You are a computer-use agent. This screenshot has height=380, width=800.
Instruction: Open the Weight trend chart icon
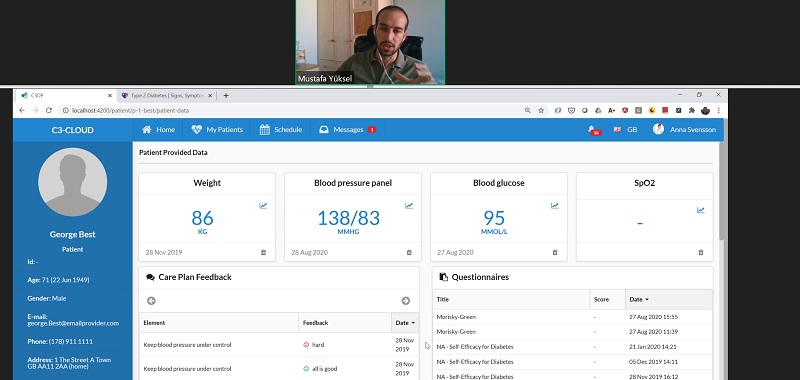263,206
